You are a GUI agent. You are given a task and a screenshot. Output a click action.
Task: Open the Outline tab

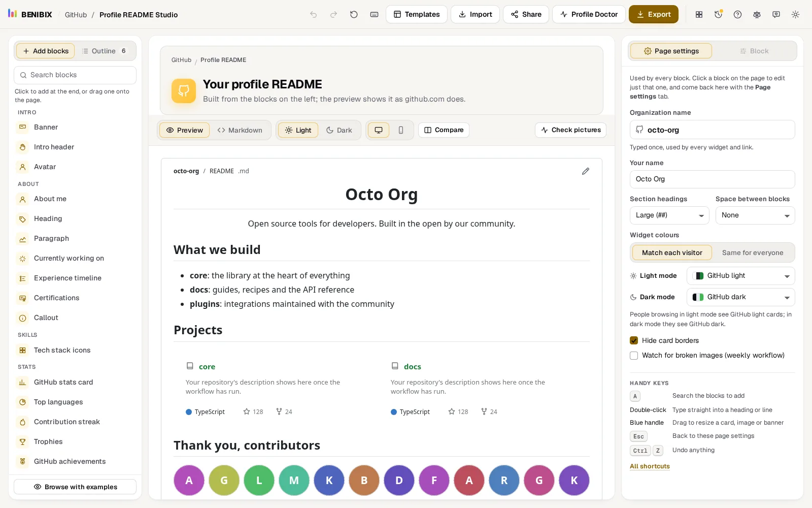104,51
